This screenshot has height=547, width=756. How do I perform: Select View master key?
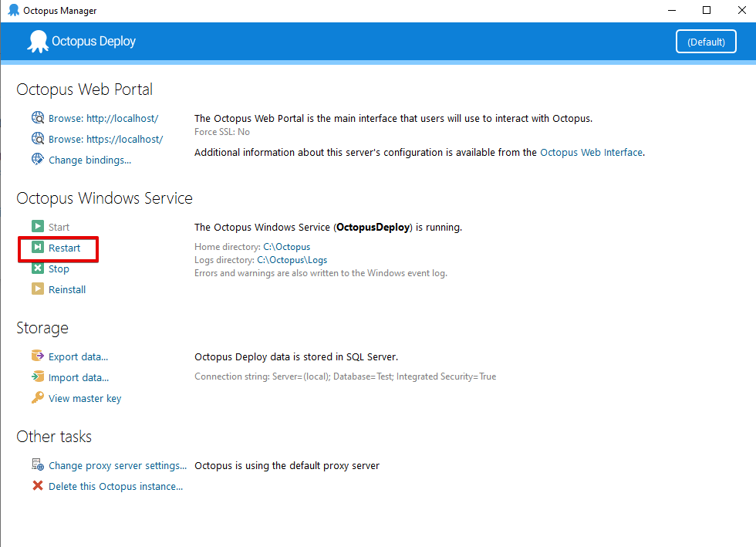pos(85,398)
